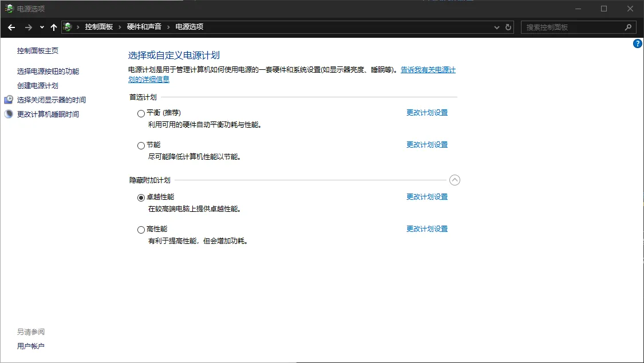The width and height of the screenshot is (644, 363).
Task: Click the power options icon in address bar
Action: point(68,27)
